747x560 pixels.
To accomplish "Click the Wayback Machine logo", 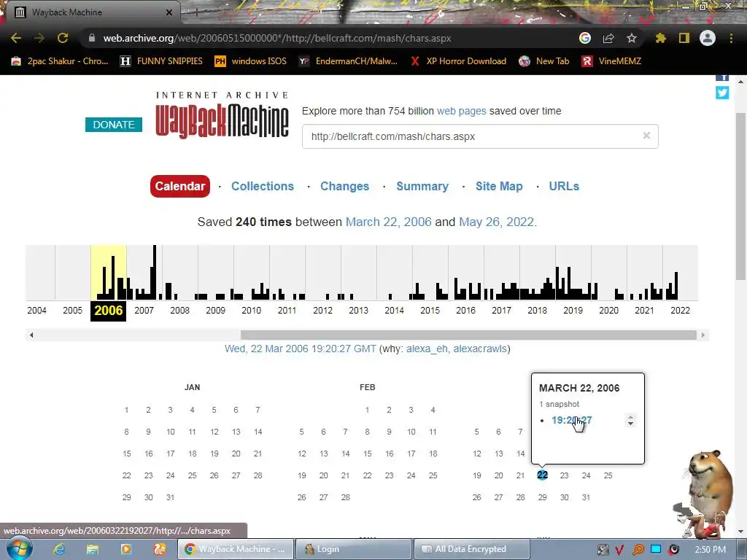I will (222, 115).
